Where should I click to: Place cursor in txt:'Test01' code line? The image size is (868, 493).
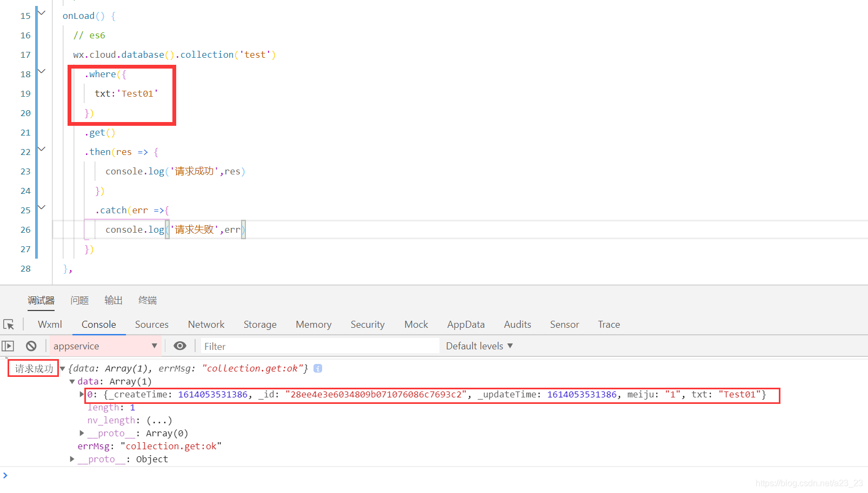(126, 93)
